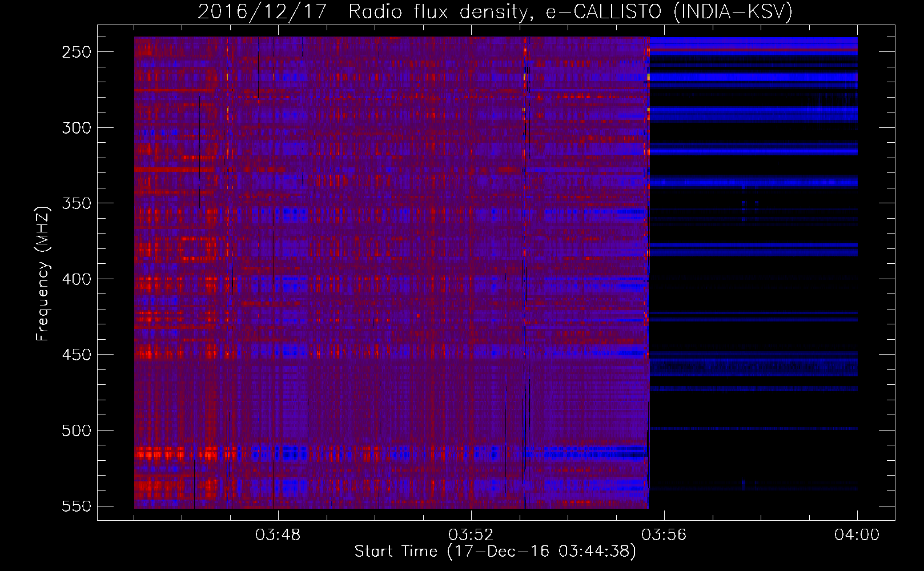The height and width of the screenshot is (571, 924).
Task: Click the plot title 'Radio flux density, e-CALLISTO (INDIA-KSV)'
Action: click(571, 11)
